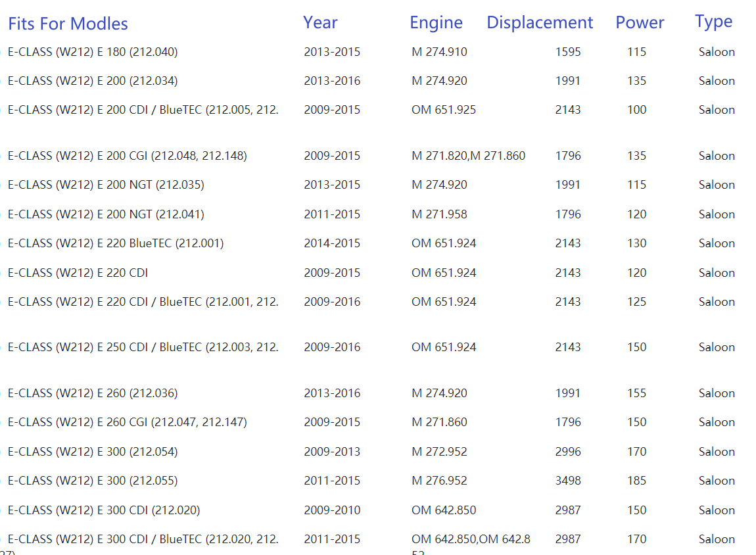Image resolution: width=756 pixels, height=555 pixels.
Task: Select the E 300 (212.055) model row
Action: click(93, 481)
